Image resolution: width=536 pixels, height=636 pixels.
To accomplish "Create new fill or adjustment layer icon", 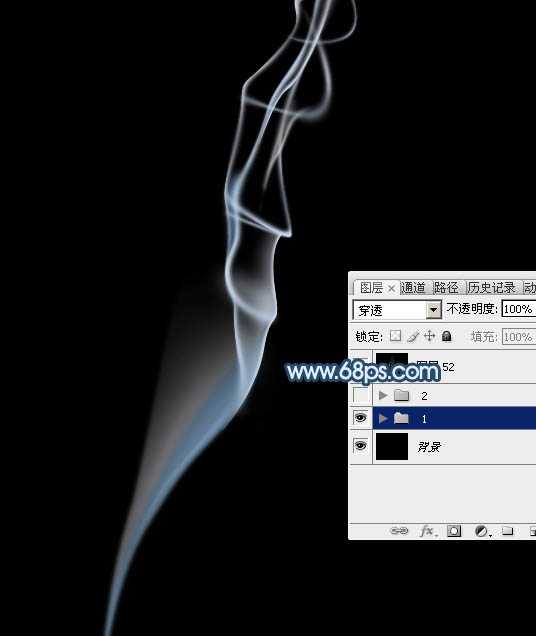I will pos(482,531).
